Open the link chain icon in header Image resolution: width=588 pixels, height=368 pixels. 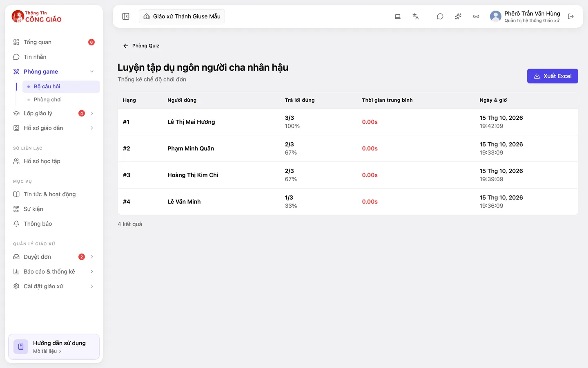coord(476,16)
